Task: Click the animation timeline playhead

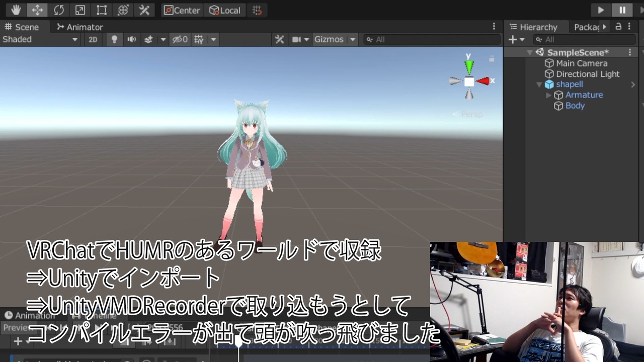Action: 239,341
